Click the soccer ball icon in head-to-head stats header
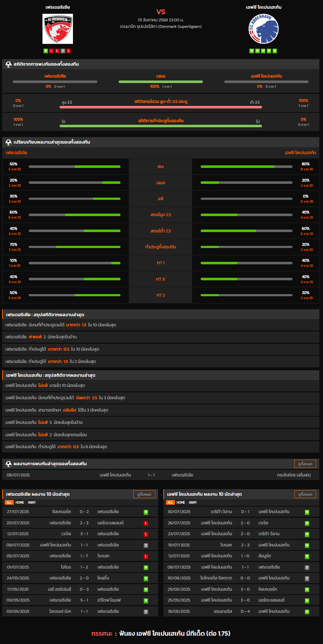Screen dimensions: 323x644 [x=9, y=64]
